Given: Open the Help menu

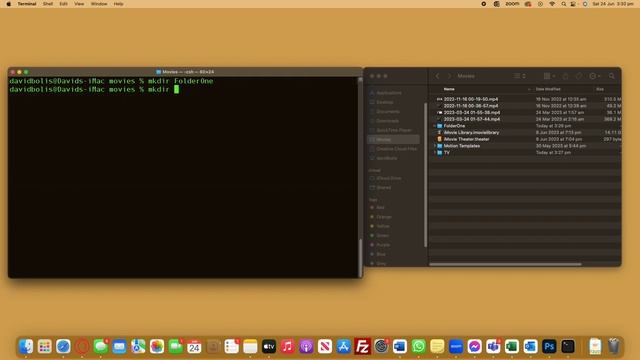Looking at the screenshot, I should coord(118,4).
